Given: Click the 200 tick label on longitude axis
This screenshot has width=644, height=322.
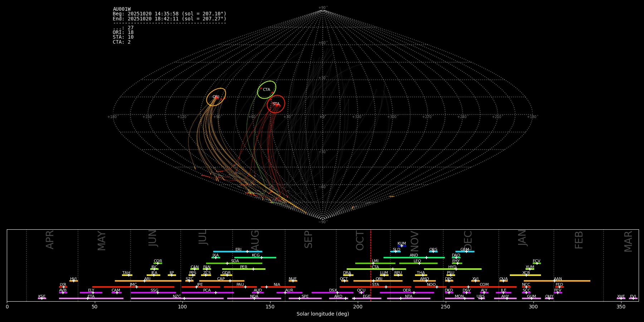Looking at the screenshot, I should click(x=358, y=307).
